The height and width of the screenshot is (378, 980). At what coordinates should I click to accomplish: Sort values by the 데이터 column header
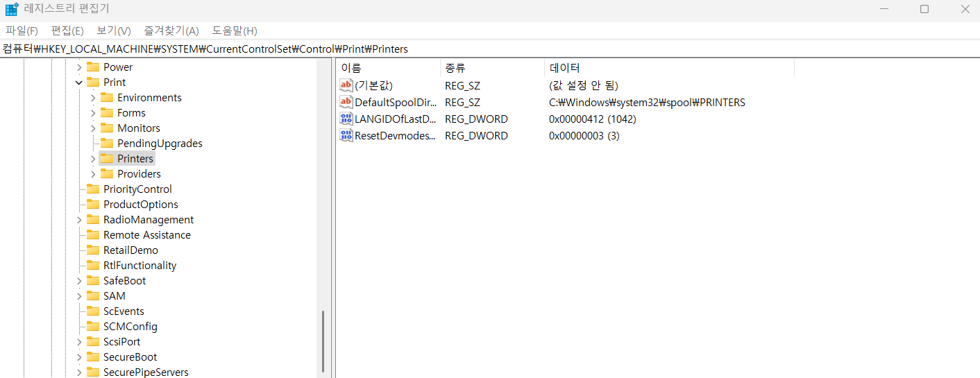[669, 68]
